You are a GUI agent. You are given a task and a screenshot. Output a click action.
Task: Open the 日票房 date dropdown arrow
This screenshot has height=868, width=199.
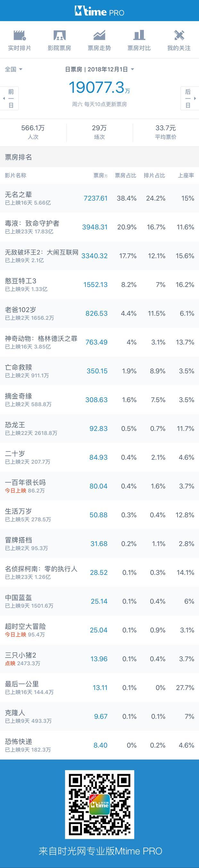pos(132,69)
